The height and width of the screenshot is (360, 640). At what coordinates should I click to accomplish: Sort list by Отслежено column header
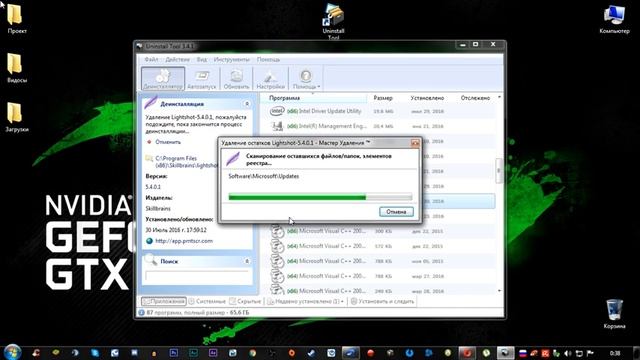point(475,98)
